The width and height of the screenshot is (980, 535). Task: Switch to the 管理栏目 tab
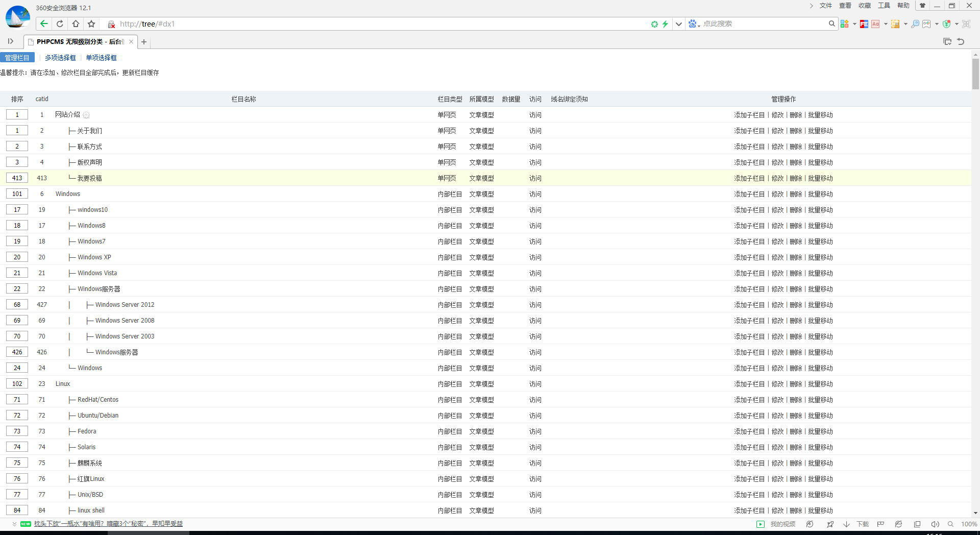coord(17,58)
